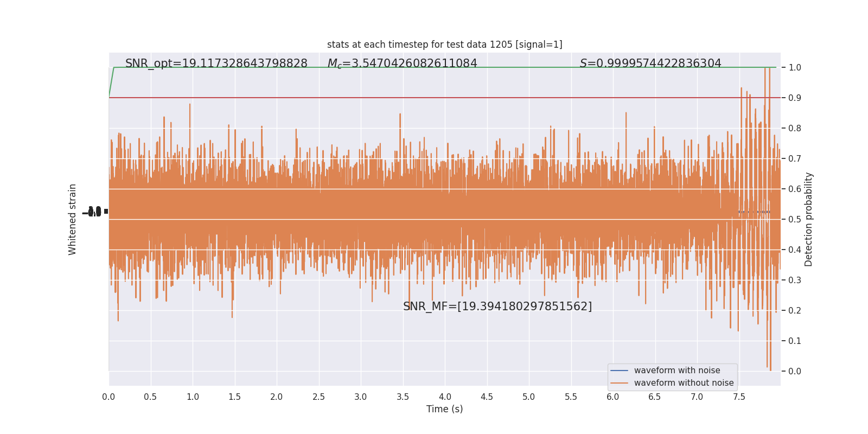868x434 pixels.
Task: Click the 3.5 tick on the time axis
Action: pos(403,397)
